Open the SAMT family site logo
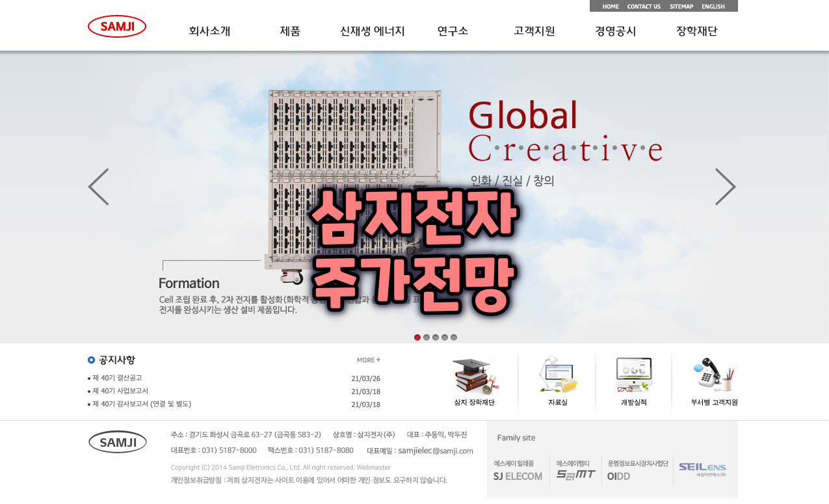Viewport: 829px width, 504px height. pos(575,475)
